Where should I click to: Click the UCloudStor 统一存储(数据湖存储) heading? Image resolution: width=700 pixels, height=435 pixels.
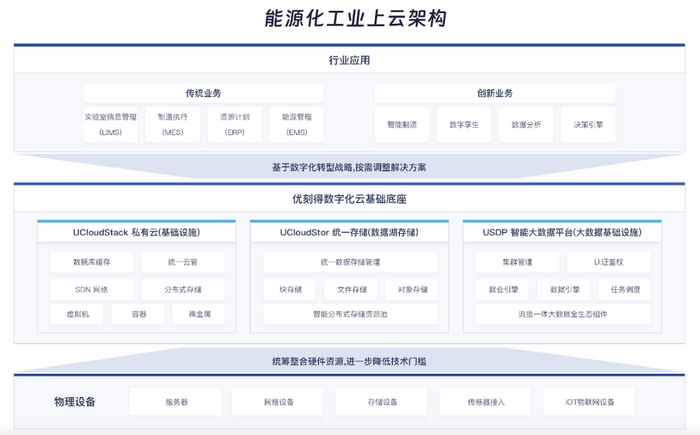click(349, 232)
